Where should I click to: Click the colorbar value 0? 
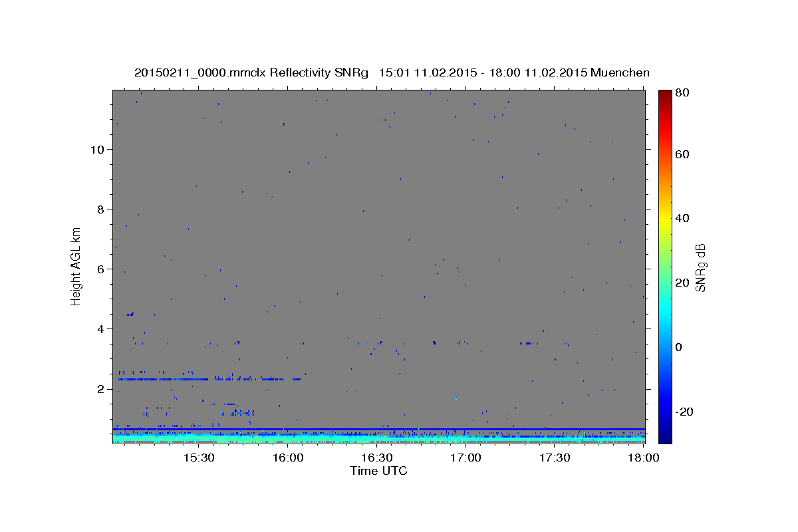point(680,347)
